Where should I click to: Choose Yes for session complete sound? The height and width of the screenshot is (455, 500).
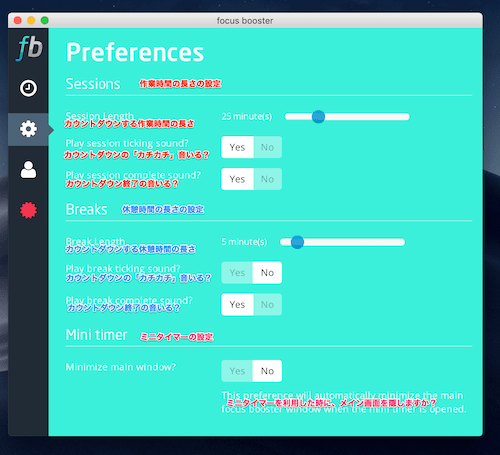(237, 179)
